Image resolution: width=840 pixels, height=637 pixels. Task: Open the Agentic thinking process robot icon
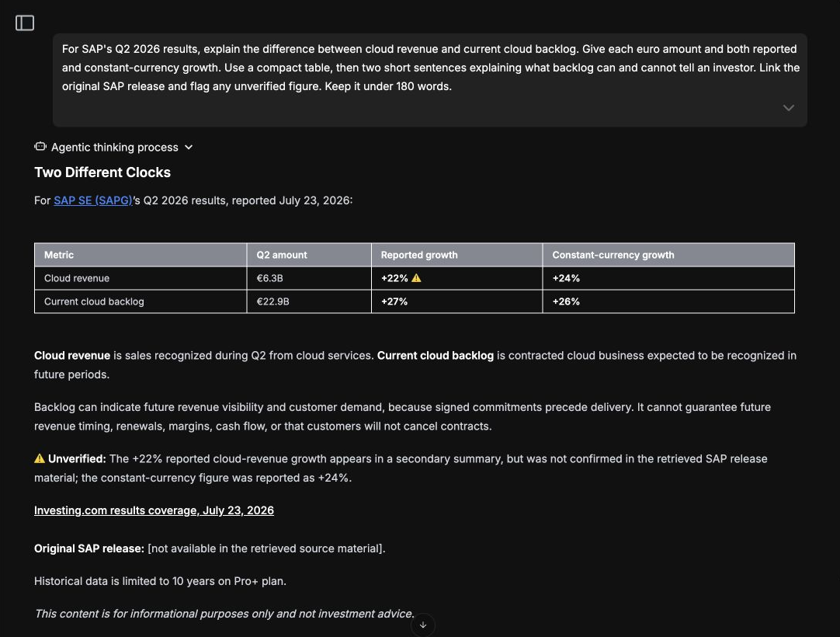point(40,146)
